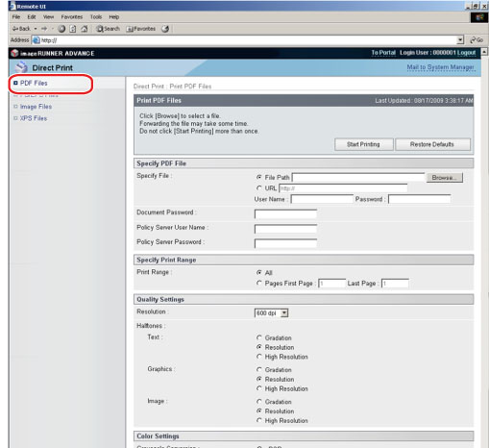Choose High Resolution for Image halftones
The image size is (489, 448).
(x=259, y=420)
